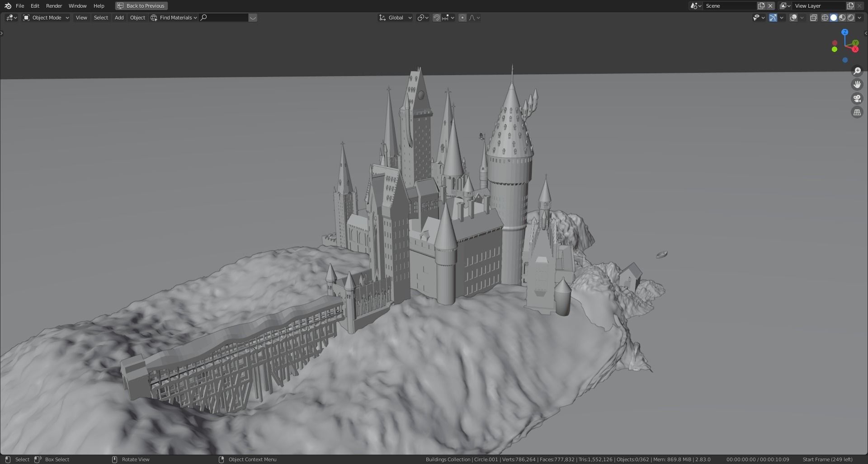This screenshot has height=464, width=868.
Task: Add a new view layer icon
Action: point(850,6)
